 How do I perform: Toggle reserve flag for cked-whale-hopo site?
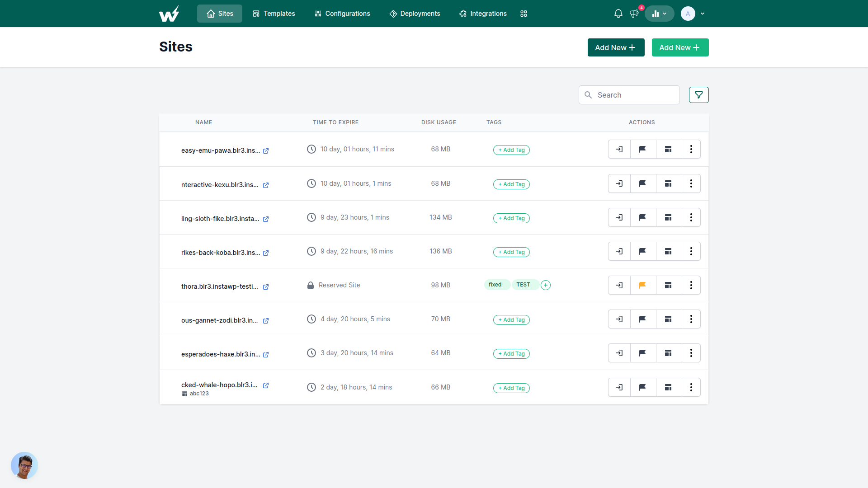pos(643,387)
